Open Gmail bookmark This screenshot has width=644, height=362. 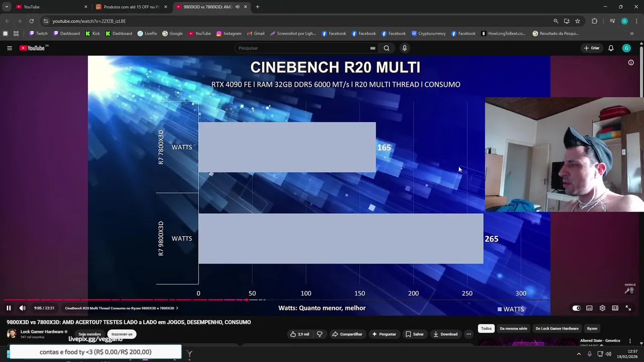[256, 34]
